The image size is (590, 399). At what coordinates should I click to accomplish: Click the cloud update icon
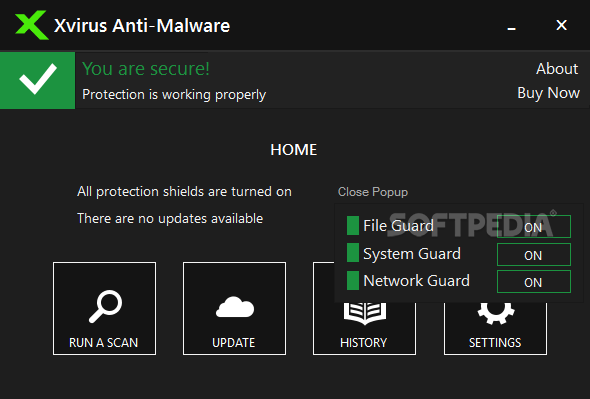pos(235,307)
